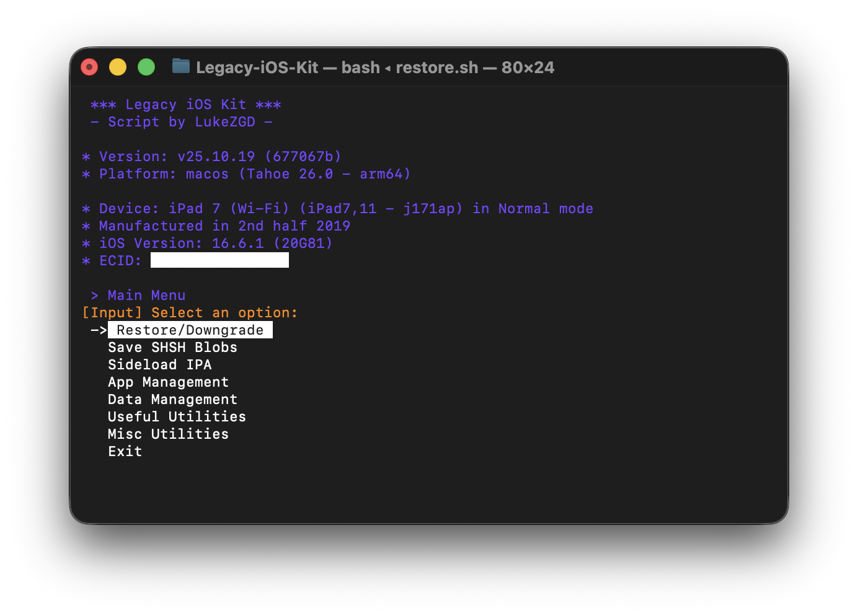Click the green zoom window button

146,67
